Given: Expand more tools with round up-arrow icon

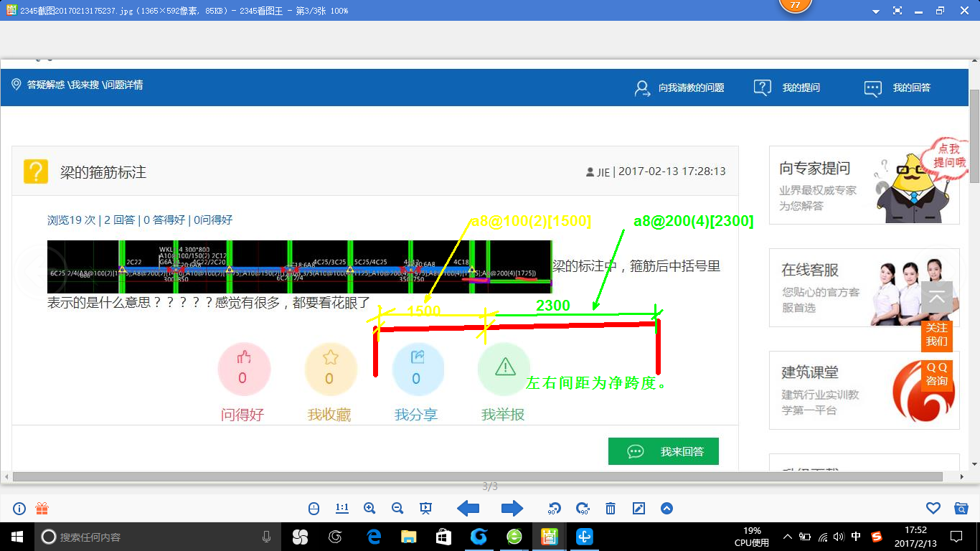Looking at the screenshot, I should (x=666, y=509).
